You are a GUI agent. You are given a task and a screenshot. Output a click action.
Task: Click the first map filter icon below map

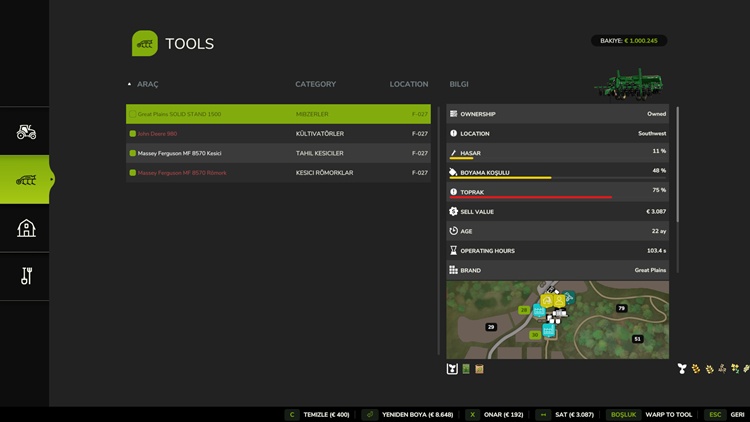click(452, 369)
